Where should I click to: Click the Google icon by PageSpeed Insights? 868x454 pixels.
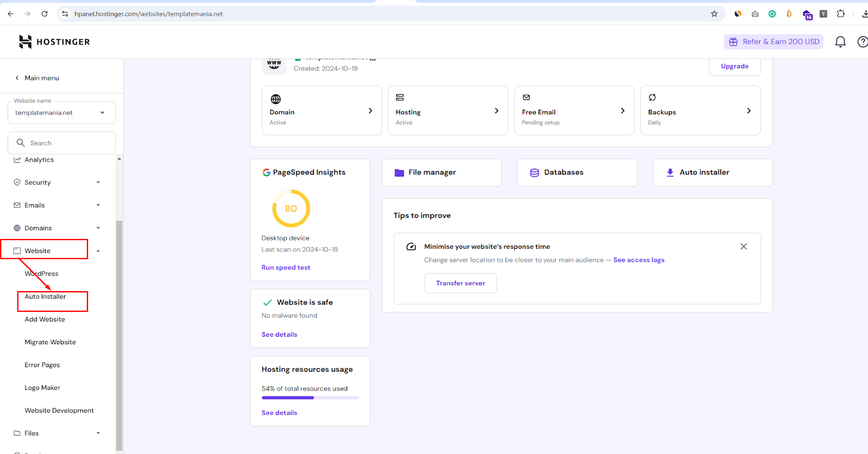click(x=266, y=173)
